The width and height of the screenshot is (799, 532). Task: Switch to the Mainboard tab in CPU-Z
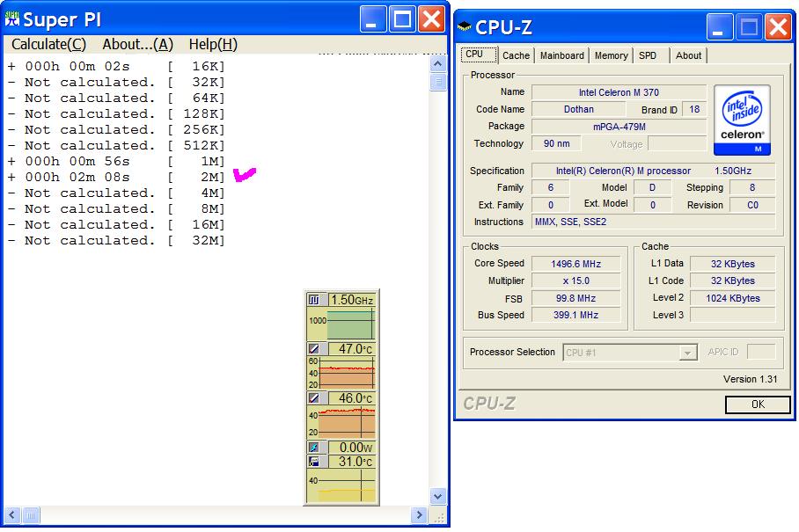click(562, 55)
